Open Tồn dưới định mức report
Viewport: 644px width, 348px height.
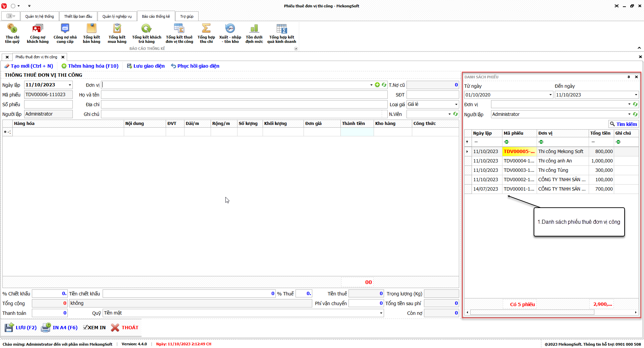(x=254, y=33)
